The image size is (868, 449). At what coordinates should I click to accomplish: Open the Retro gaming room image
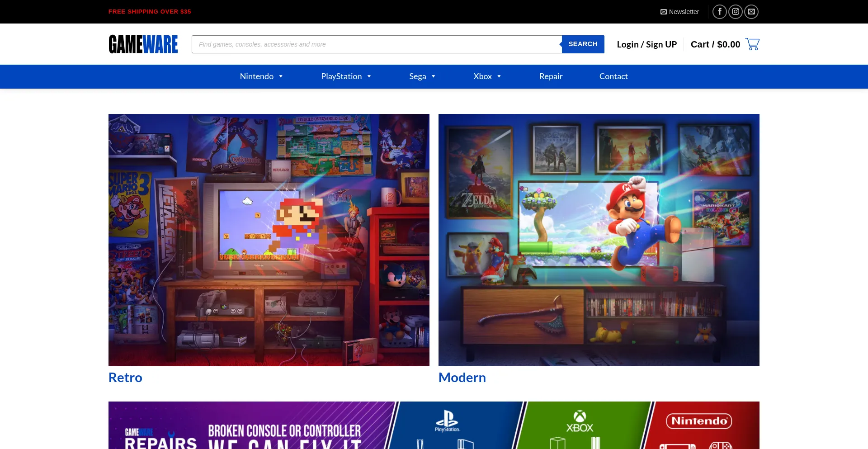tap(269, 240)
